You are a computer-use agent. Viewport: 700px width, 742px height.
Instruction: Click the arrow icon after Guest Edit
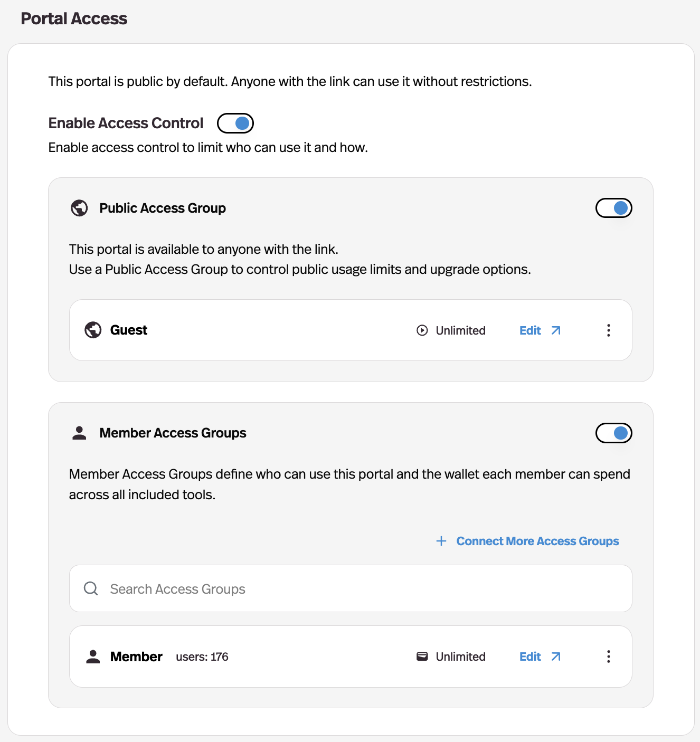pos(556,330)
